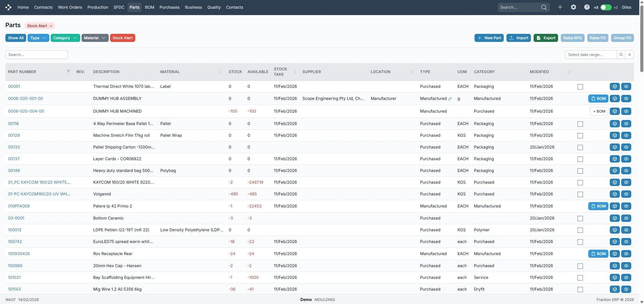Click the settings gear icon in top bar

click(x=573, y=7)
